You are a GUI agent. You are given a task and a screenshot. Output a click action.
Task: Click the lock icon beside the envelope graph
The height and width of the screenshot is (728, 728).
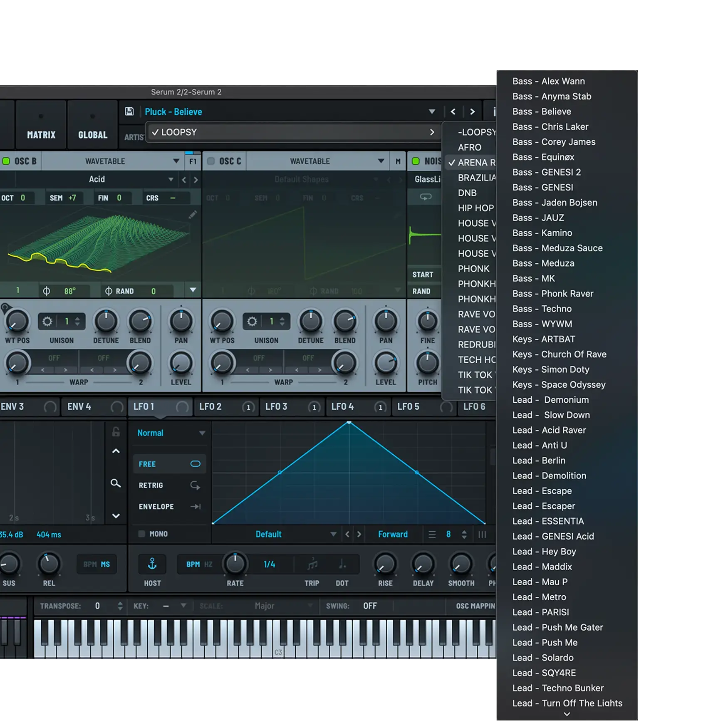click(x=116, y=432)
